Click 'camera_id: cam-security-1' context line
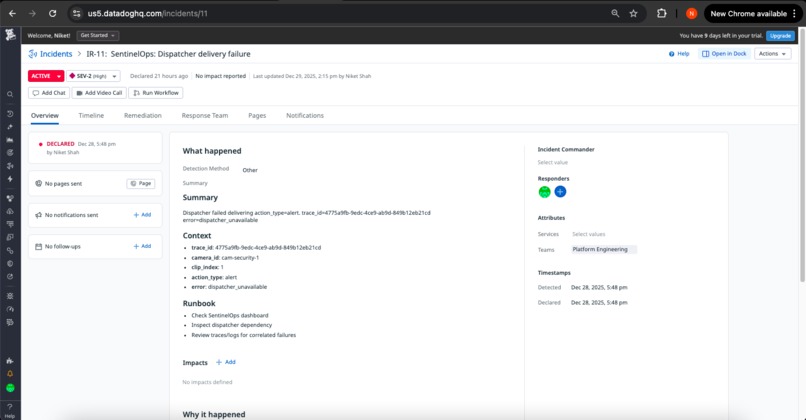This screenshot has height=420, width=806. click(x=225, y=258)
